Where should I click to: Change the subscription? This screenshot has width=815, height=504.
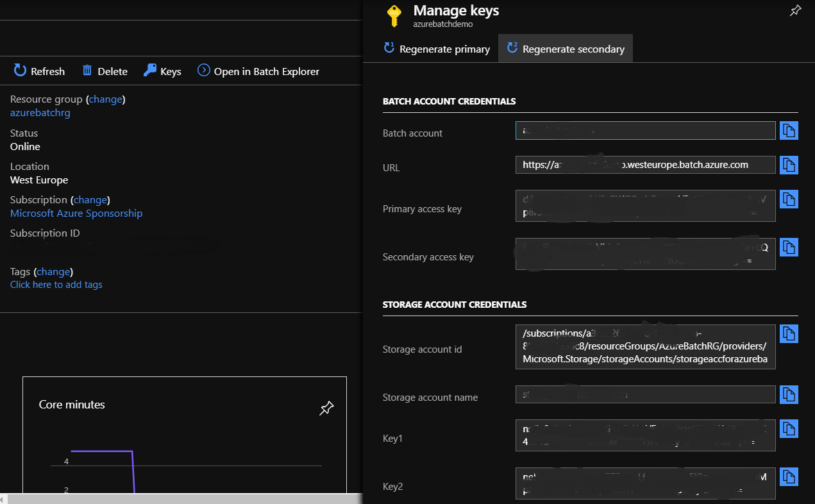point(90,200)
